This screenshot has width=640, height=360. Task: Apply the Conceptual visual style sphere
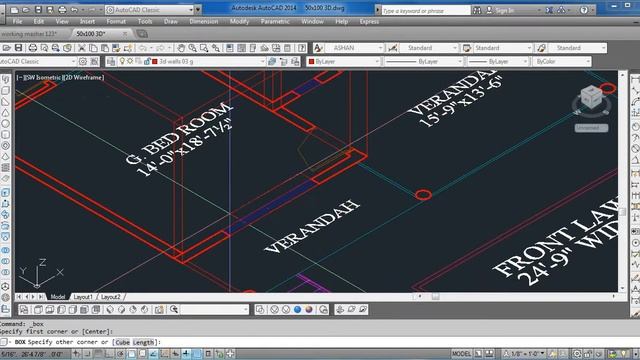coord(309,310)
